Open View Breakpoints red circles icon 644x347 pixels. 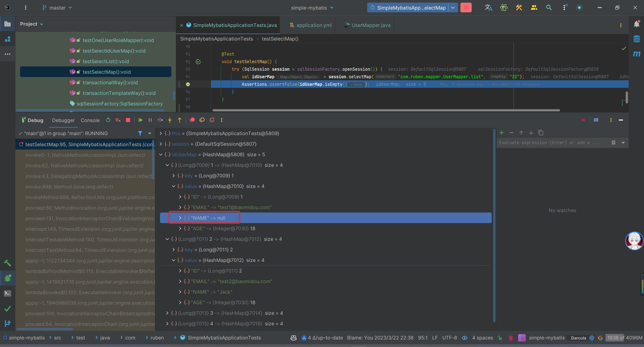pos(192,120)
